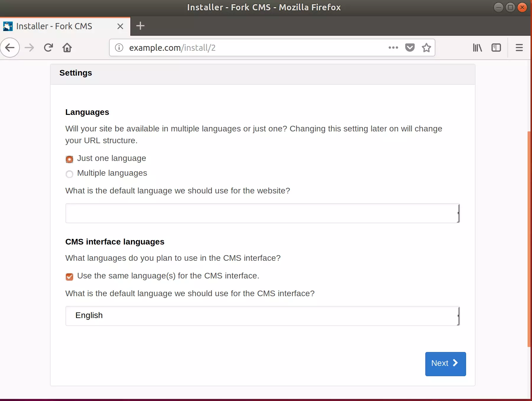Click the Next button
532x401 pixels.
[x=445, y=364]
